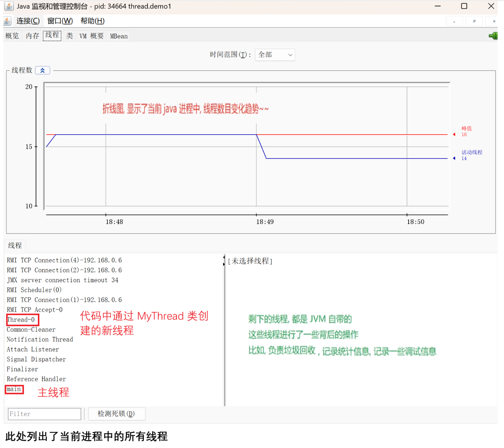Close the inner connection frame
This screenshot has width=504, height=448.
pos(494,21)
